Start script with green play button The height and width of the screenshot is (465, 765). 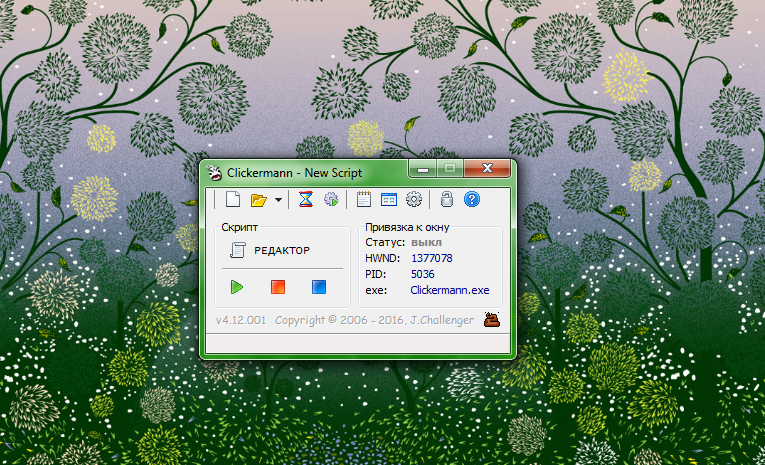click(237, 287)
